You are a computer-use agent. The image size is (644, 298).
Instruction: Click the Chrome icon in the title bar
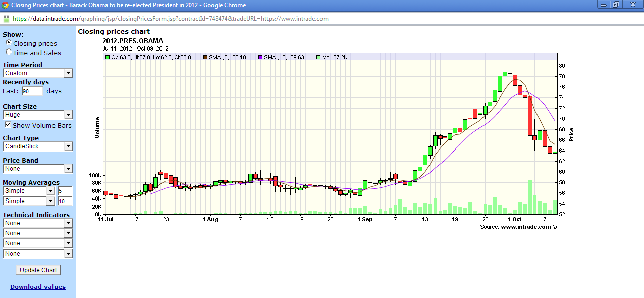(5, 5)
